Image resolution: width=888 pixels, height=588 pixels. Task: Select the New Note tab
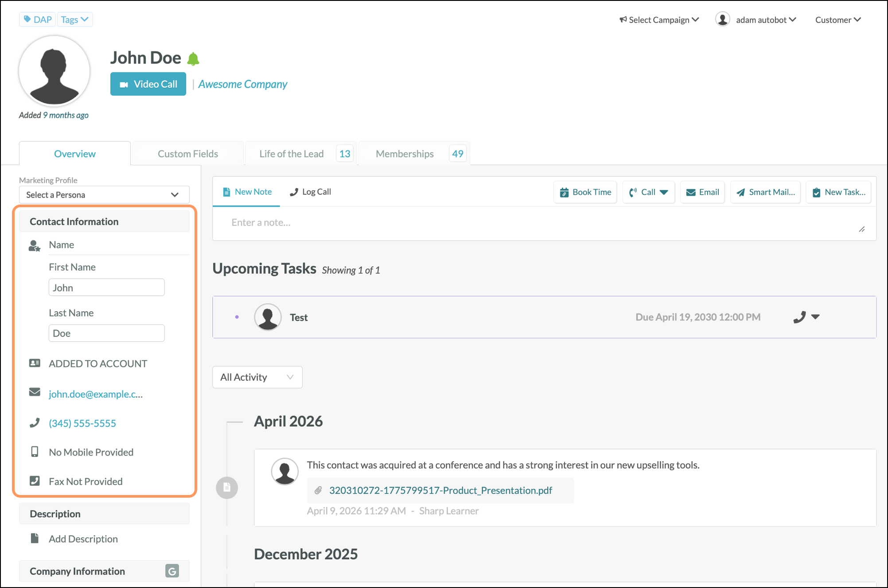247,192
